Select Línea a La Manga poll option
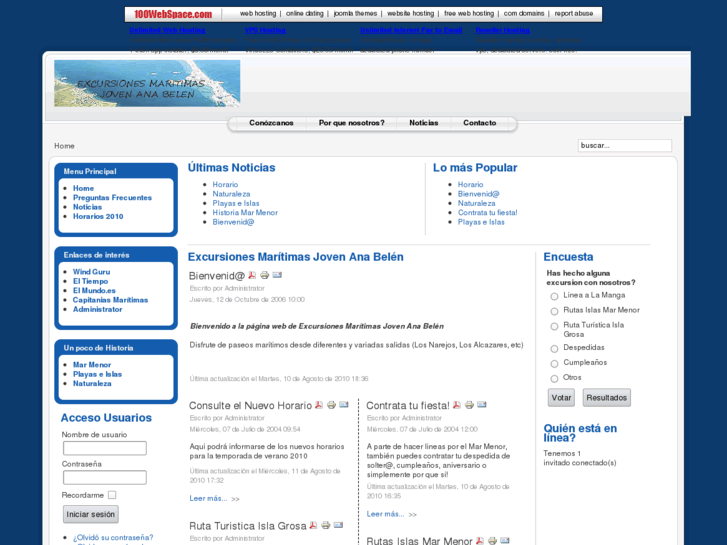Screen dimensions: 727x545 coord(554,296)
